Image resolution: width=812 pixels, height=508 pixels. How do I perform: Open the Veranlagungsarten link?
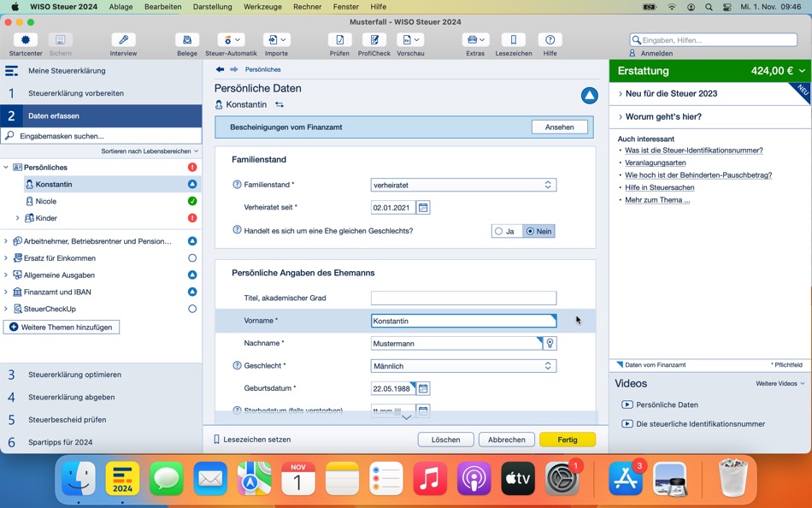[x=655, y=162]
